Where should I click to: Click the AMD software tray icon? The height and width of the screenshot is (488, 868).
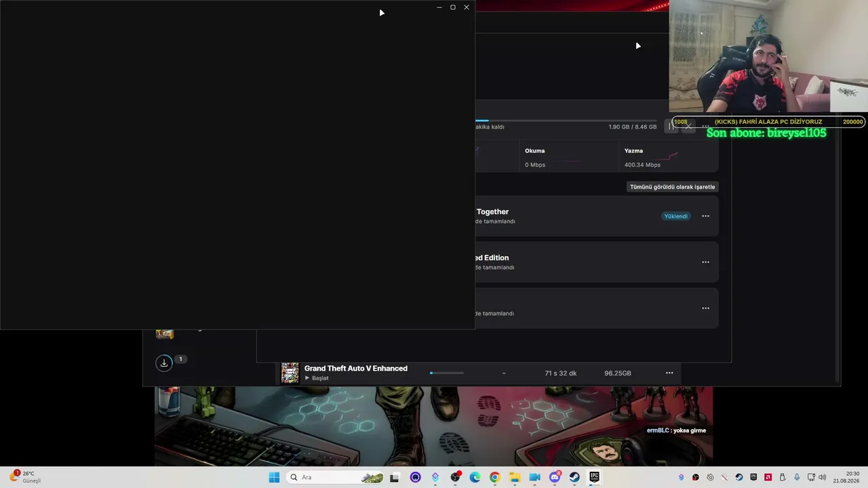tap(768, 477)
